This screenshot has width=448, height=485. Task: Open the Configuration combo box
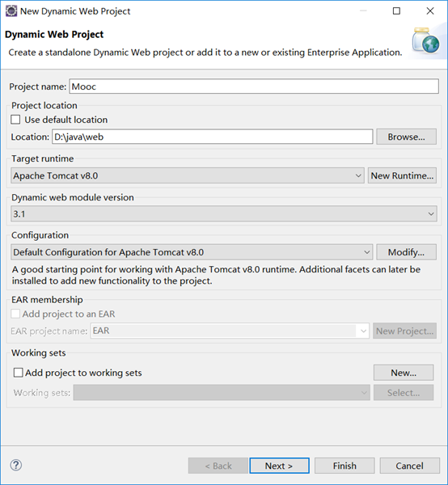[x=192, y=252]
